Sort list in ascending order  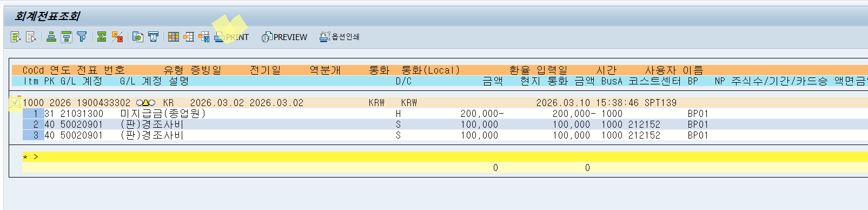(x=51, y=37)
